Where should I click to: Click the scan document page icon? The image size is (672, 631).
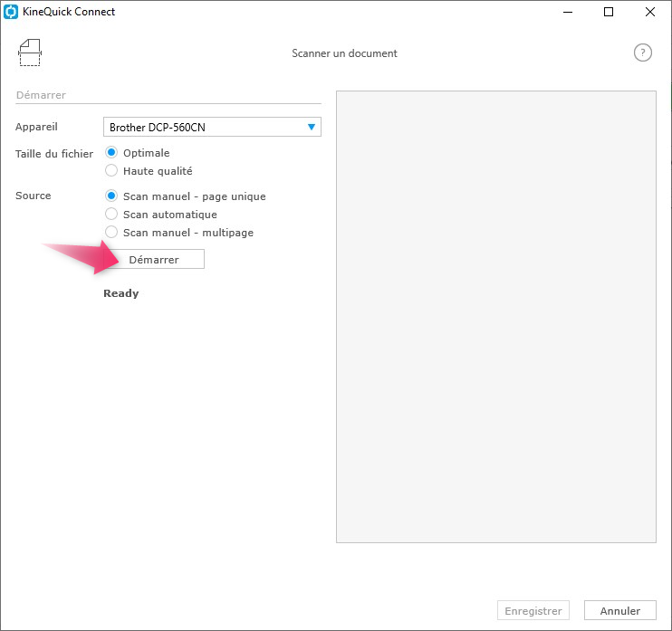[x=30, y=53]
